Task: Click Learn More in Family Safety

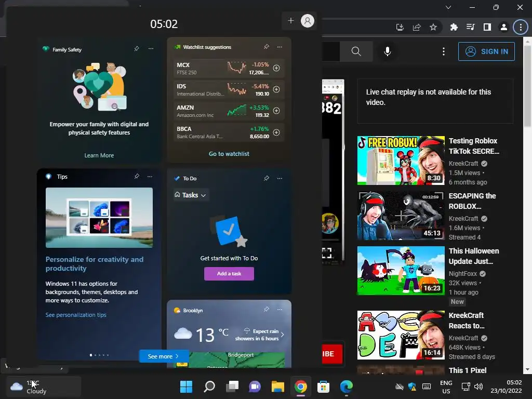Action: [99, 155]
